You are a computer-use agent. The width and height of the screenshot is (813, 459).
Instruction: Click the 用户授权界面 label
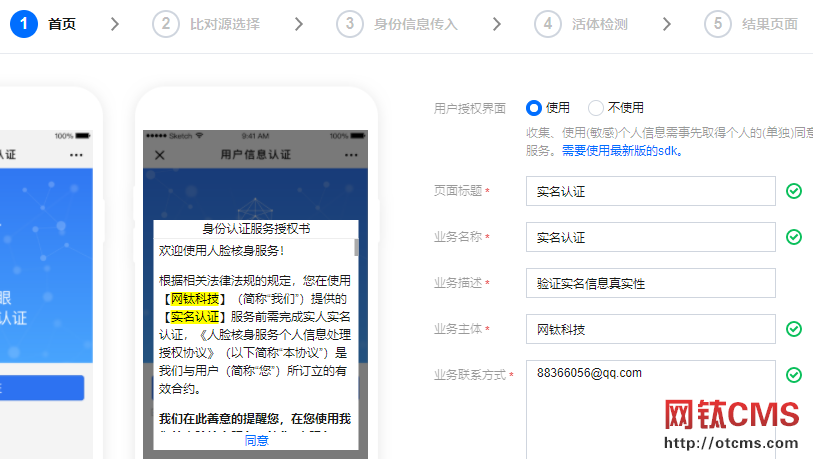470,108
